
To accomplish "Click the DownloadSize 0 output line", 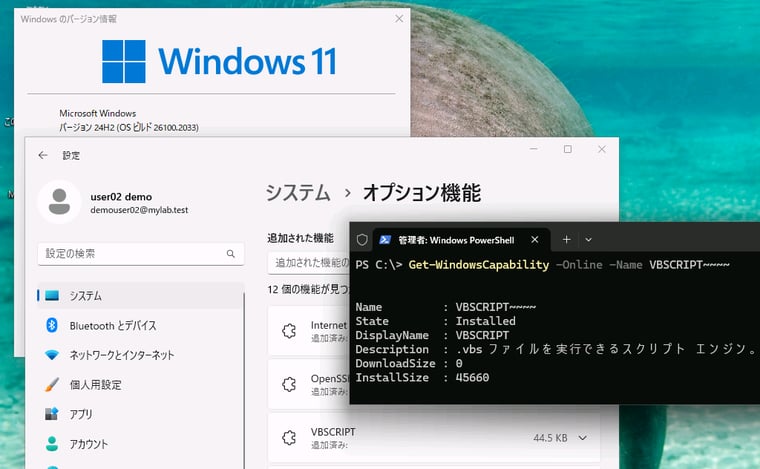I will pos(409,363).
